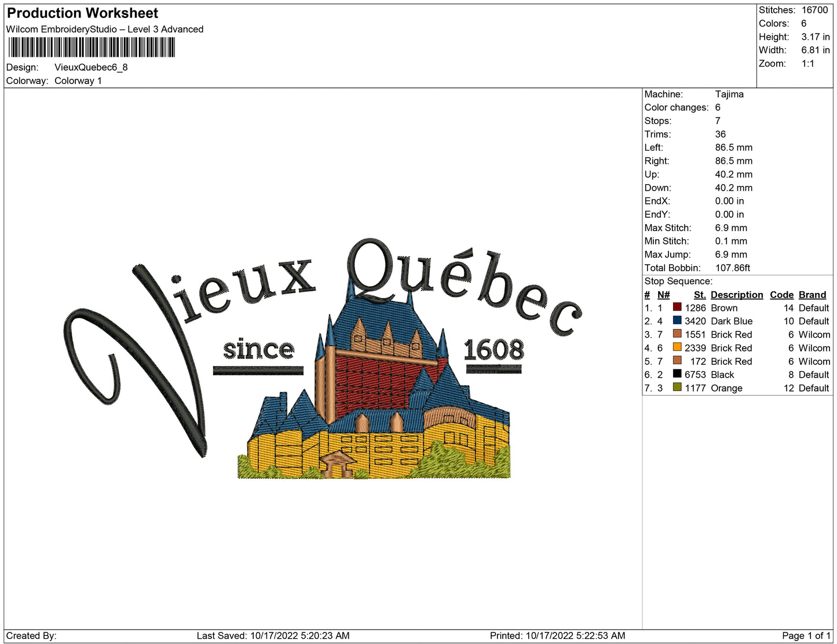
Task: Select the Dark Blue swatch in stop 2
Action: [677, 320]
